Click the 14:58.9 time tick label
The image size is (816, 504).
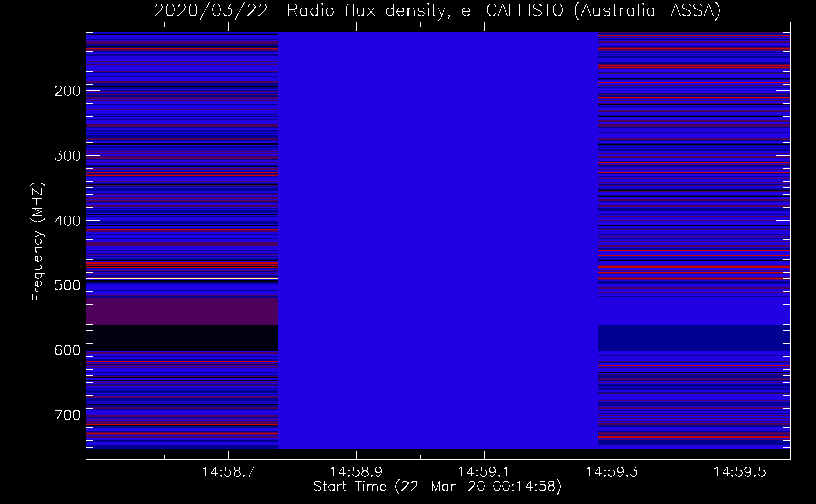[x=357, y=472]
